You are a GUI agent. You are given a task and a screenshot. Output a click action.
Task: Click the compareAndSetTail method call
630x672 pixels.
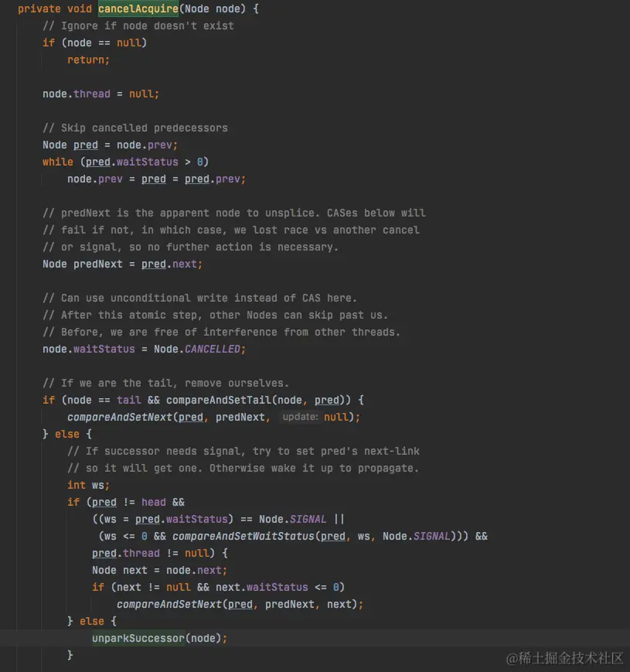pyautogui.click(x=219, y=400)
